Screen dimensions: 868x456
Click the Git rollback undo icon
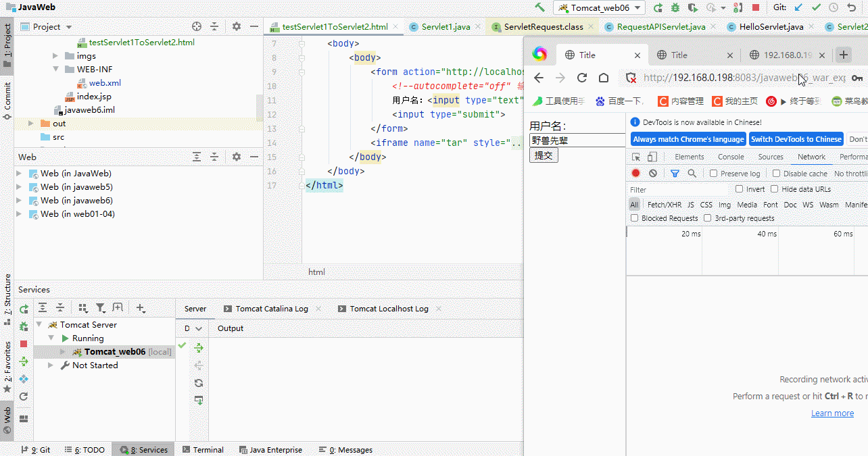[x=851, y=7]
